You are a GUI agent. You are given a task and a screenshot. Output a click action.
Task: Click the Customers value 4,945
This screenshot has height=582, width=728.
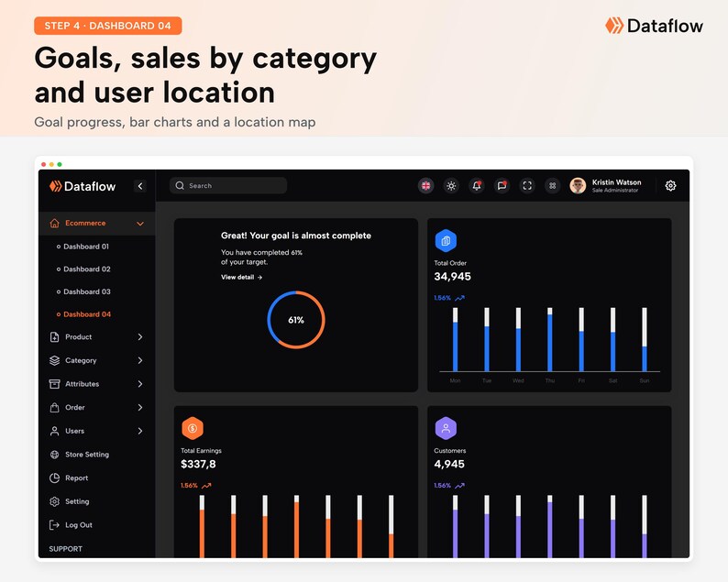pos(449,464)
